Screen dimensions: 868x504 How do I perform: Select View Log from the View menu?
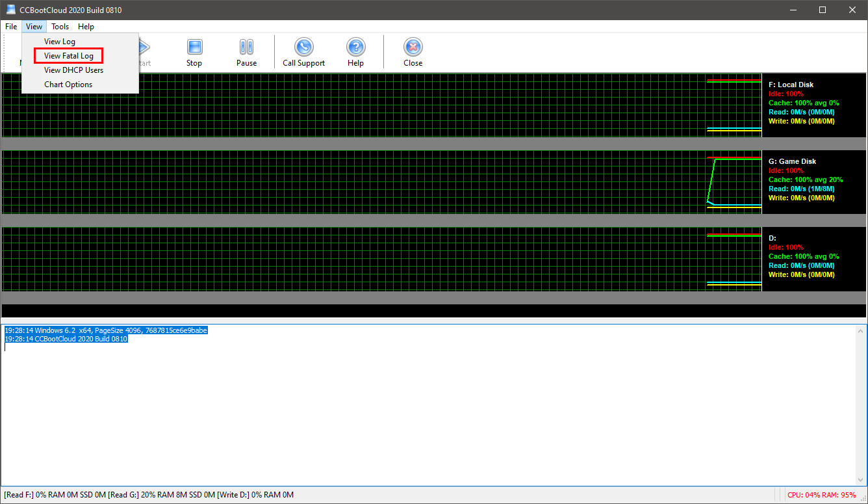60,42
